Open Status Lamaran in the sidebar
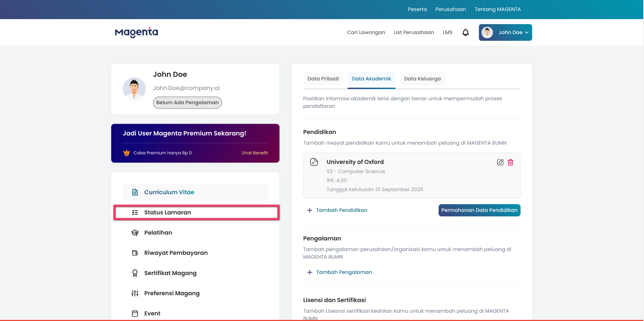 point(168,212)
